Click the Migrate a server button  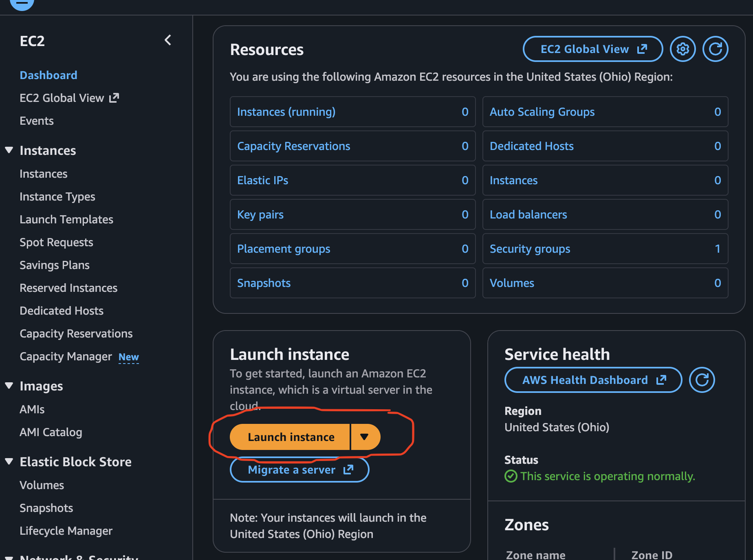point(300,470)
